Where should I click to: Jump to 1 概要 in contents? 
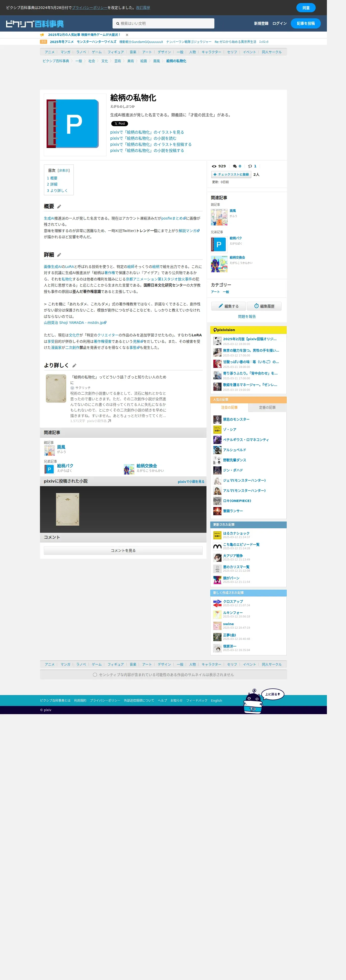pyautogui.click(x=52, y=178)
